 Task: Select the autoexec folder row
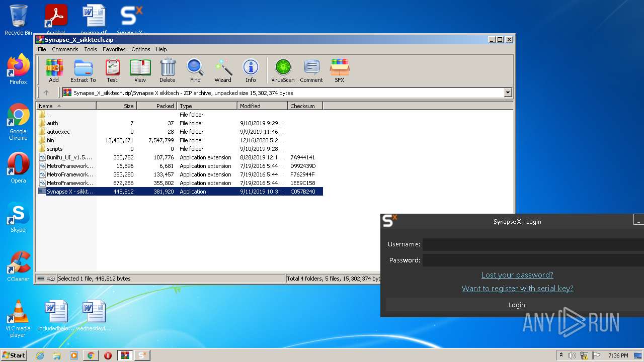coord(180,132)
